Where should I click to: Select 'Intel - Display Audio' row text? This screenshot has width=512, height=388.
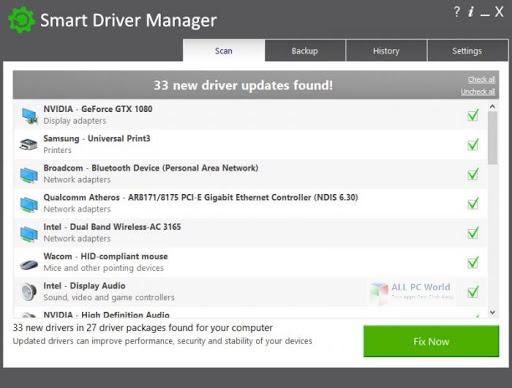[84, 286]
